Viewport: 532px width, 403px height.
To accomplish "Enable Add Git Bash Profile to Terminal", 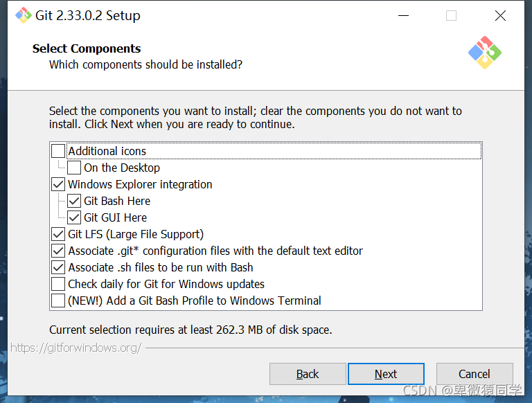I will [x=58, y=301].
